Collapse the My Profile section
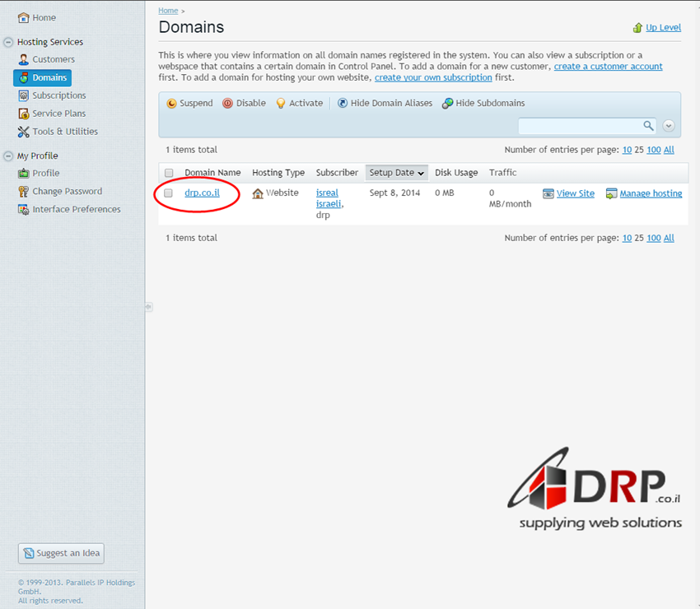Screen dimensions: 700x609 pos(8,156)
